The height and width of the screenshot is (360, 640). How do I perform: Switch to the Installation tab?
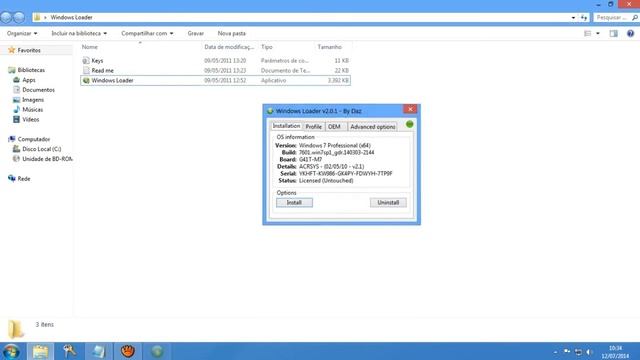coord(286,126)
